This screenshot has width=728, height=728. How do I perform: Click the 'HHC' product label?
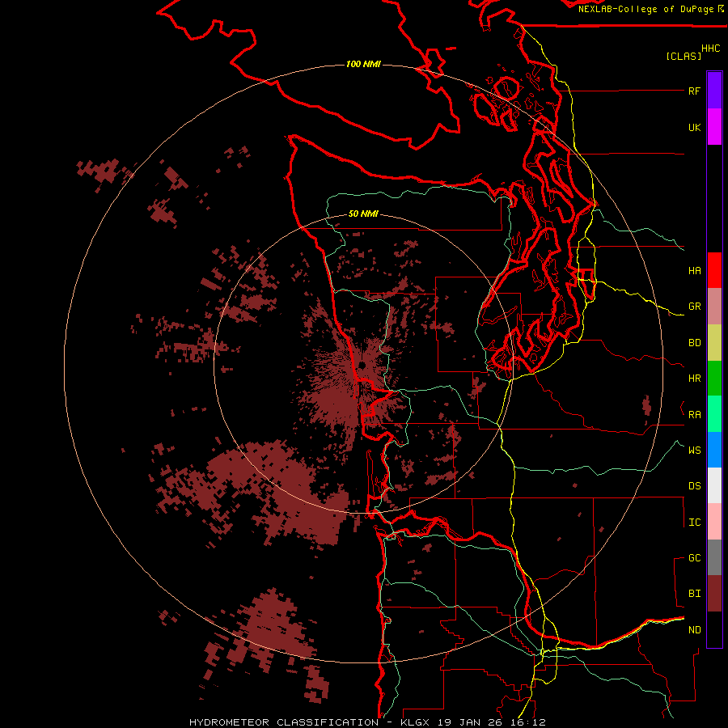pos(710,49)
